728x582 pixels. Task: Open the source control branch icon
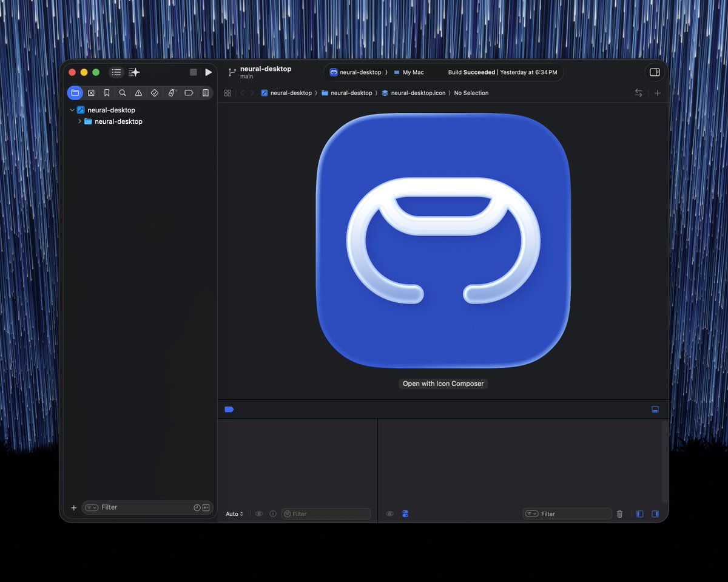coord(232,72)
